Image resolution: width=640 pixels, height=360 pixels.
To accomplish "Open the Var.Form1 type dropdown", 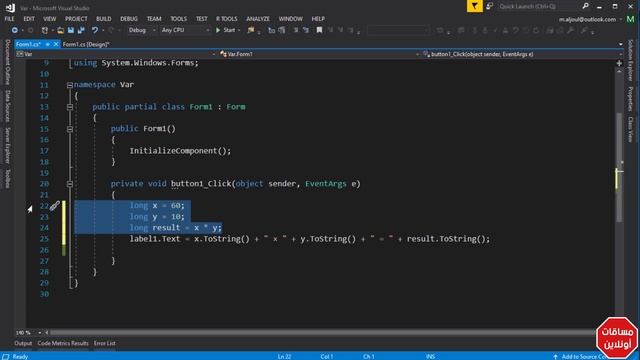I will point(319,54).
